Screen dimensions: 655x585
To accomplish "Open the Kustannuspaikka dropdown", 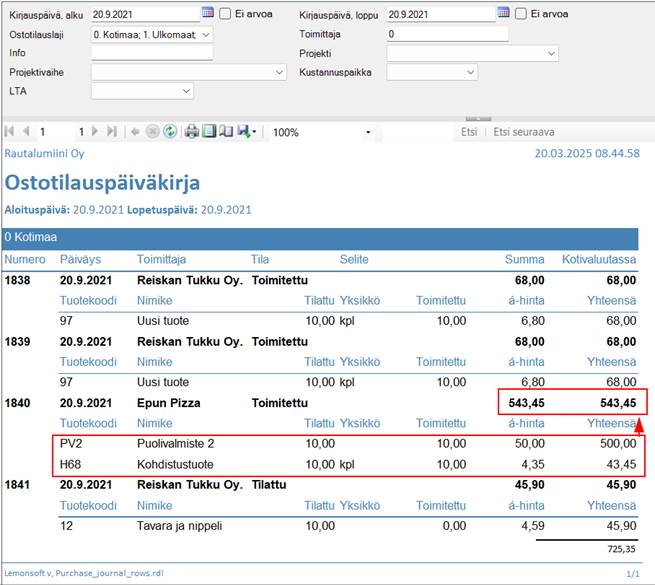I will pyautogui.click(x=470, y=72).
